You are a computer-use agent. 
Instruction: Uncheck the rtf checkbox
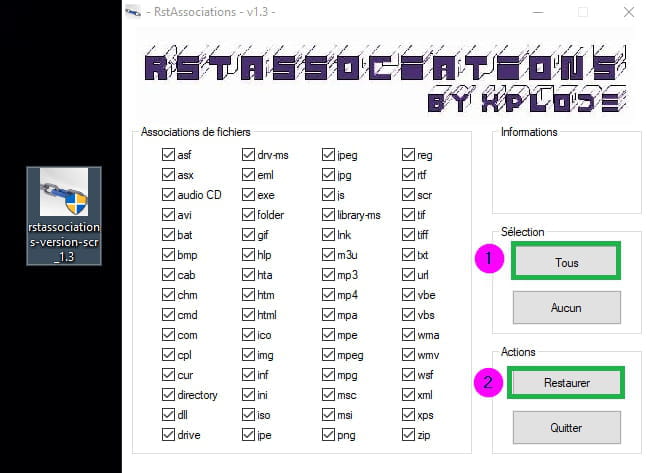tap(409, 174)
